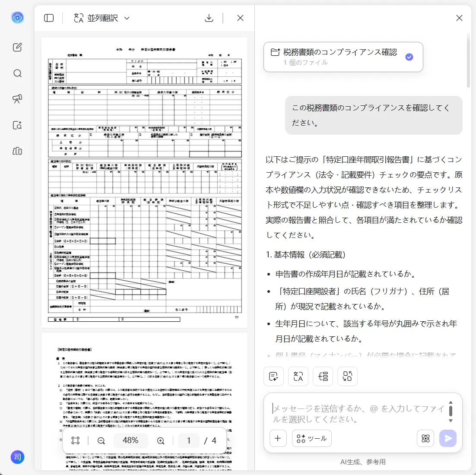Start a new chat with the compose icon
The image size is (476, 475).
coord(17,47)
